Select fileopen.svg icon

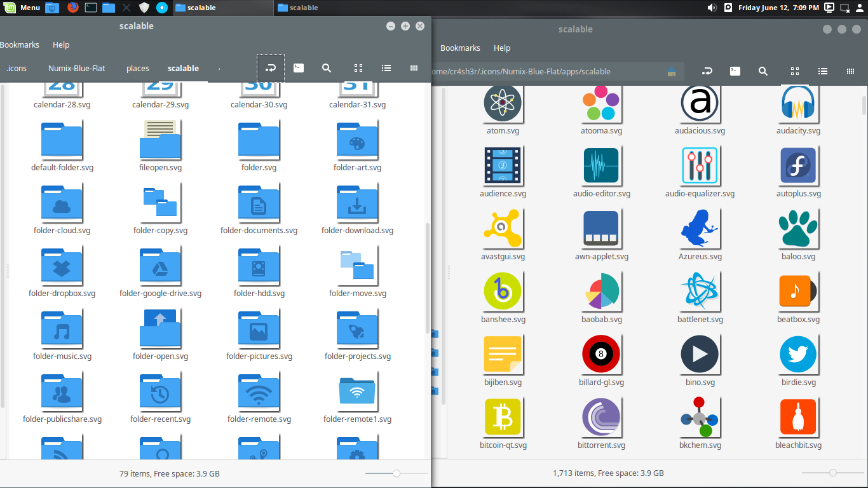[161, 140]
